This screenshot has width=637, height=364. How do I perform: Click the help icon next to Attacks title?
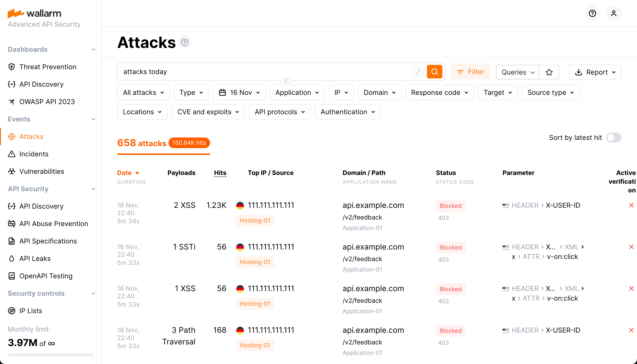point(184,43)
